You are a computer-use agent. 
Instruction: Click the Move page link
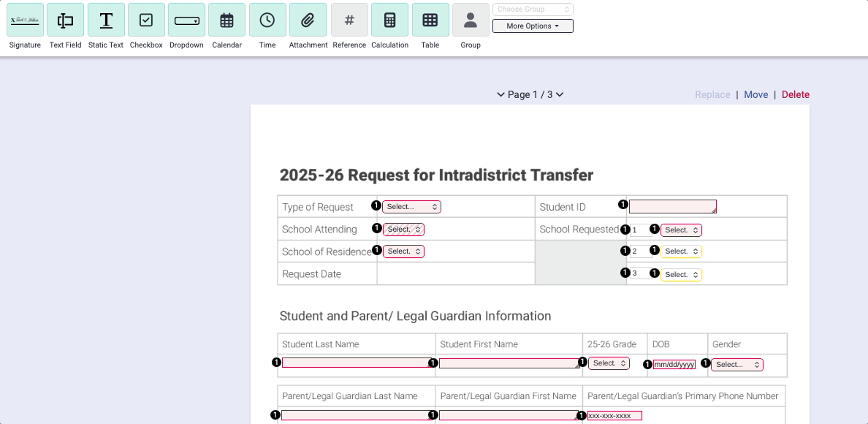coord(755,94)
